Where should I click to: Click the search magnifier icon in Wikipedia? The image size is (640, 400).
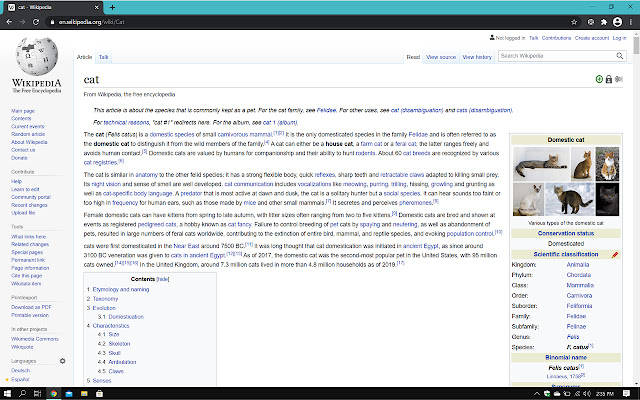click(x=620, y=56)
